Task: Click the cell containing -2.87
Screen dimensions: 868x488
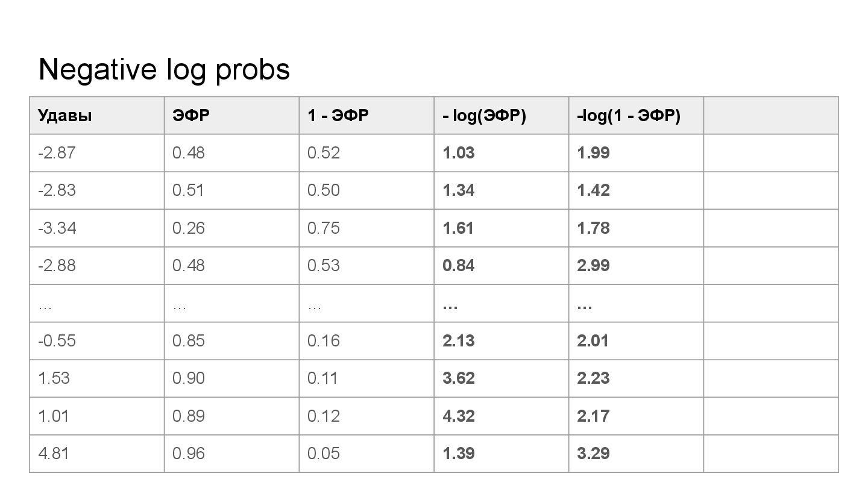Action: [x=57, y=153]
